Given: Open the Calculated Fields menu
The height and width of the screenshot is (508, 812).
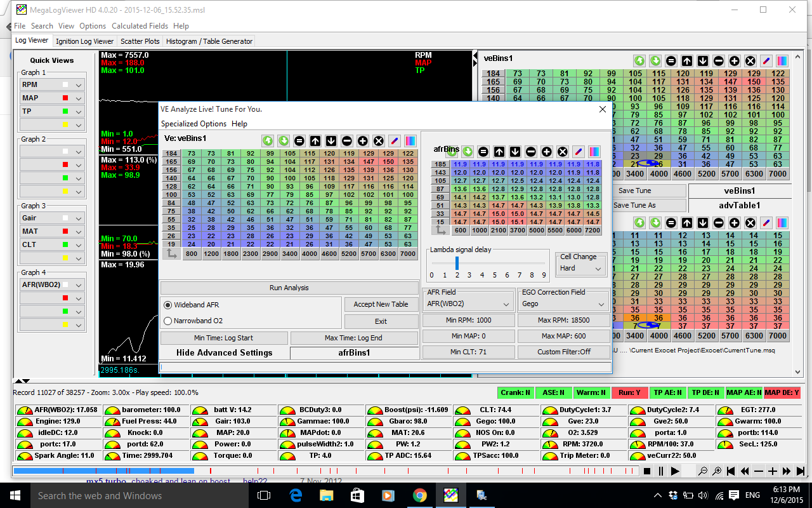Looking at the screenshot, I should pos(140,26).
